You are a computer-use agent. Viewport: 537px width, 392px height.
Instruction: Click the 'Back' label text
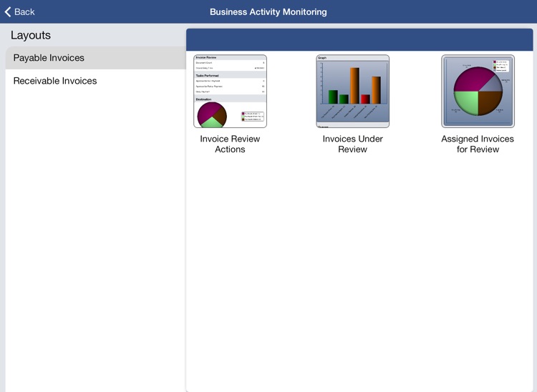[24, 12]
